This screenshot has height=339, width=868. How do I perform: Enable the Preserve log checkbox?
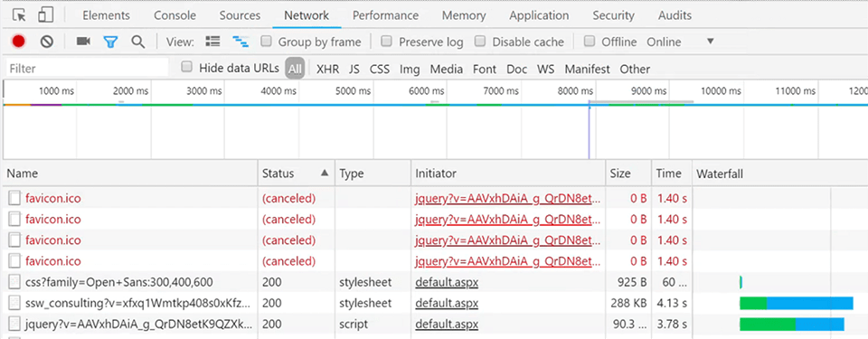387,41
